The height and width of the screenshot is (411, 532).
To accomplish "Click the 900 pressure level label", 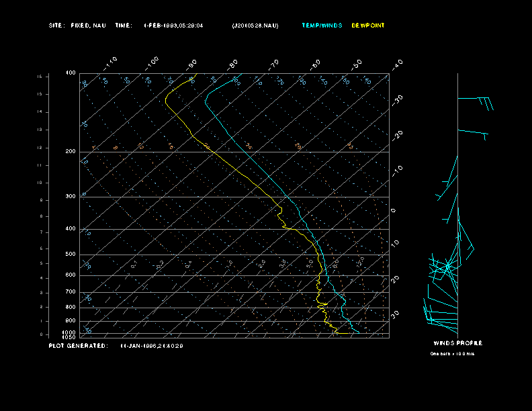I will pos(71,320).
